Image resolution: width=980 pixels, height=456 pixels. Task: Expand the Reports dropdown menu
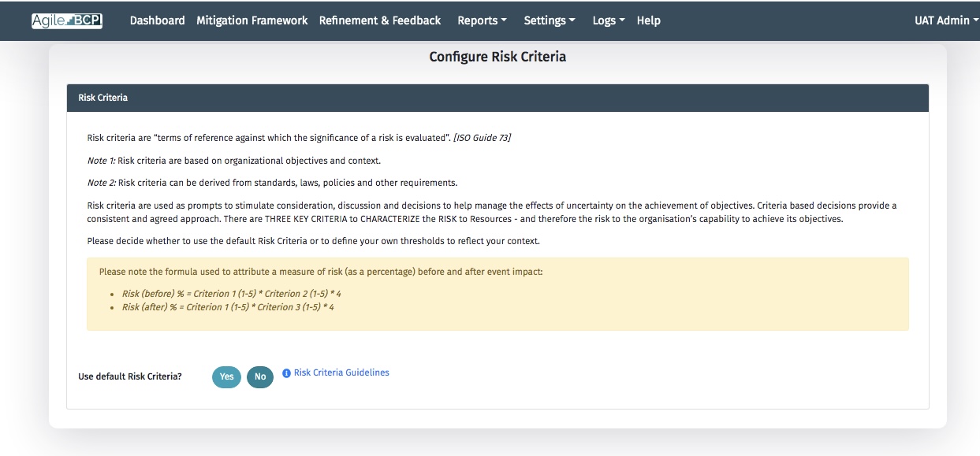coord(482,20)
